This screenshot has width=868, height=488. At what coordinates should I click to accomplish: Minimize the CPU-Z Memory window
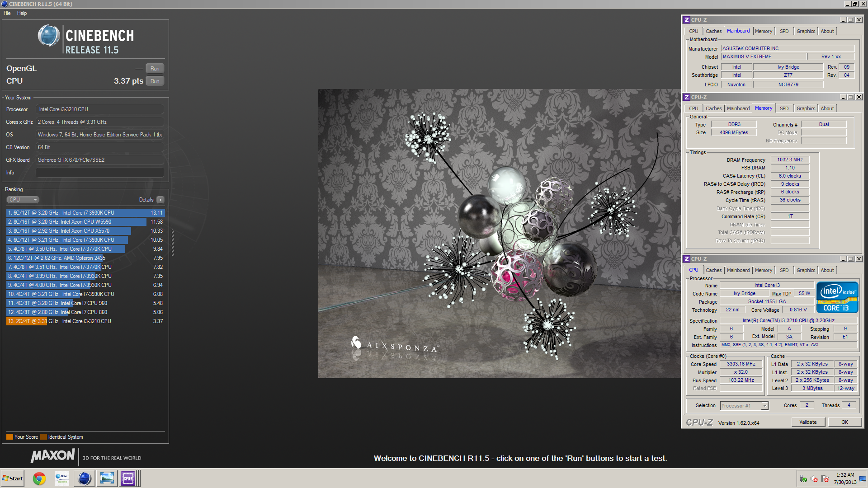point(843,97)
